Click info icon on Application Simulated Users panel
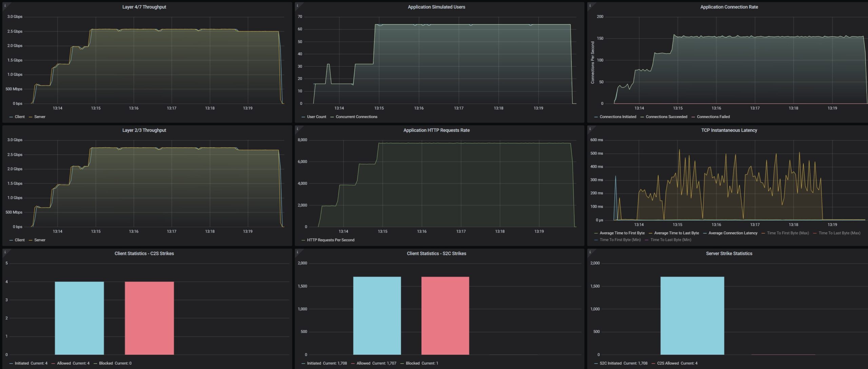868x369 pixels. (x=297, y=5)
